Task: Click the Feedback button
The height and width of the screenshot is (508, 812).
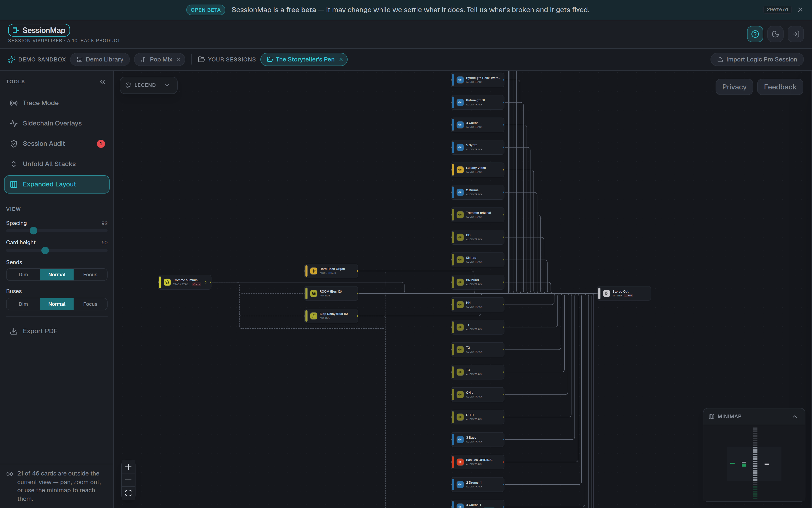Action: 780,87
